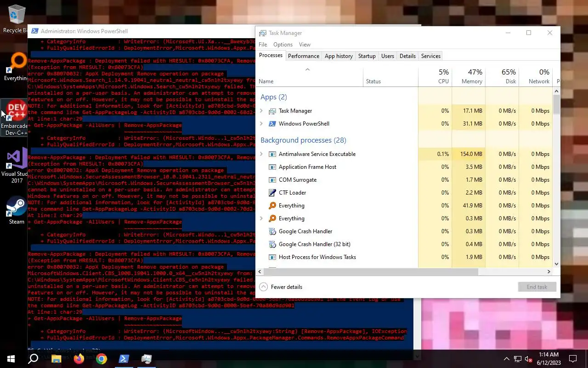Viewport: 588px width, 368px height.
Task: Switch to the Services tab
Action: (430, 56)
